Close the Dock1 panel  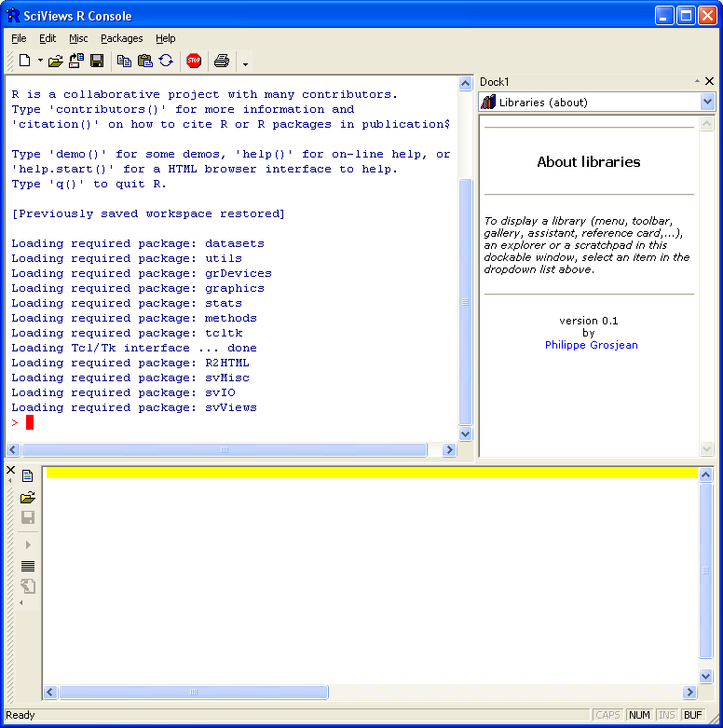coord(710,81)
